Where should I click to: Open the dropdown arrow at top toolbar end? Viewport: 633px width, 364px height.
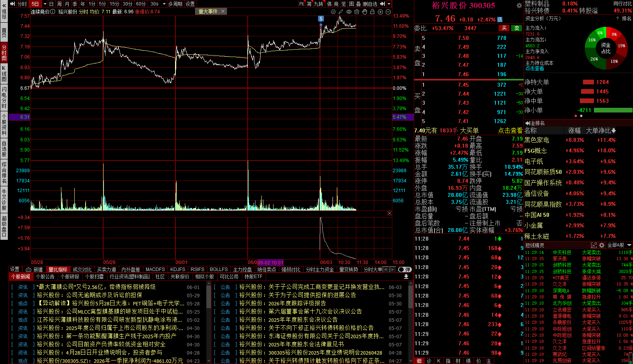click(x=389, y=4)
